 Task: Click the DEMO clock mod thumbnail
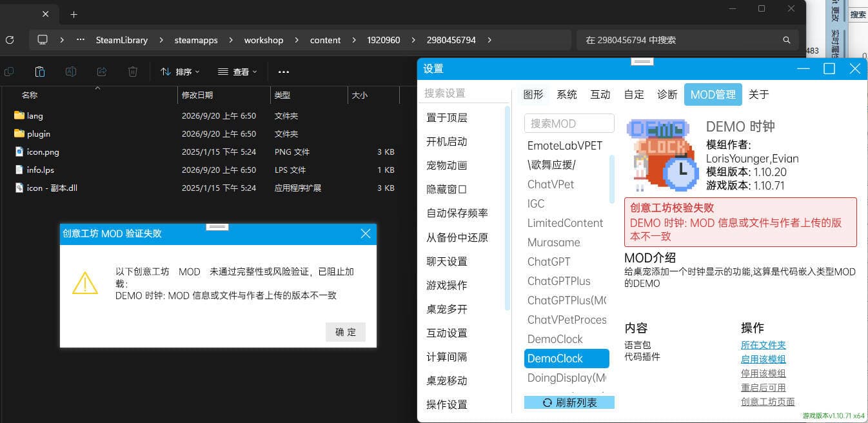[662, 155]
